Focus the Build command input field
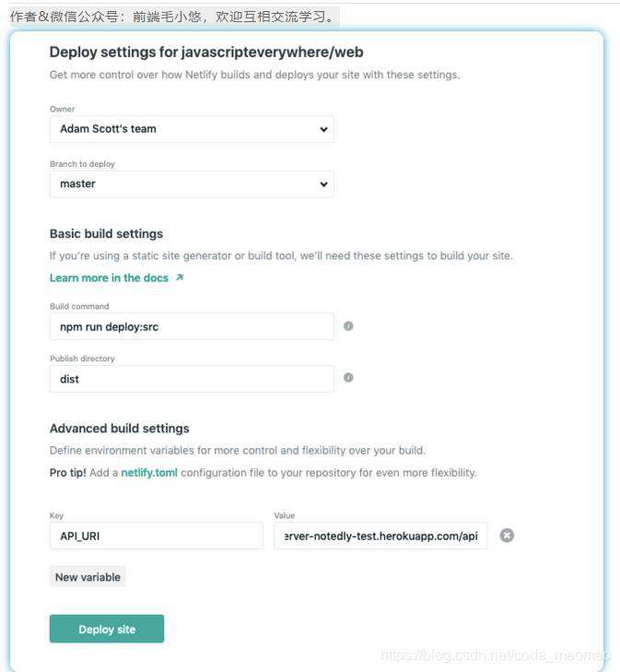The image size is (620, 672). point(192,326)
